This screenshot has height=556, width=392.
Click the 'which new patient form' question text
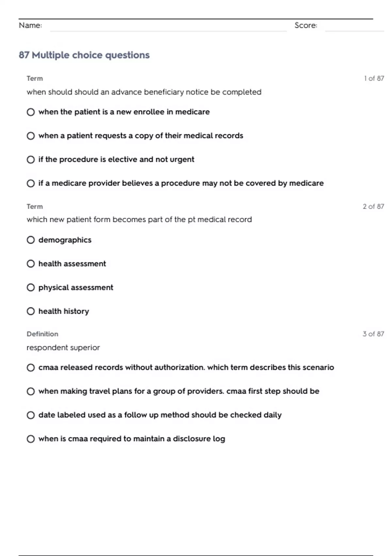(x=139, y=219)
